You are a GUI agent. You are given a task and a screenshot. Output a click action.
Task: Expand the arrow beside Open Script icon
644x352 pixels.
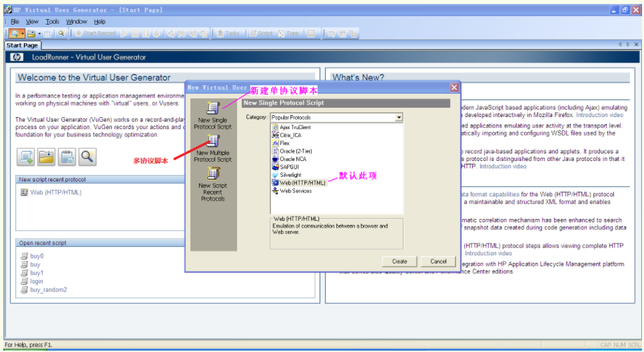39,33
